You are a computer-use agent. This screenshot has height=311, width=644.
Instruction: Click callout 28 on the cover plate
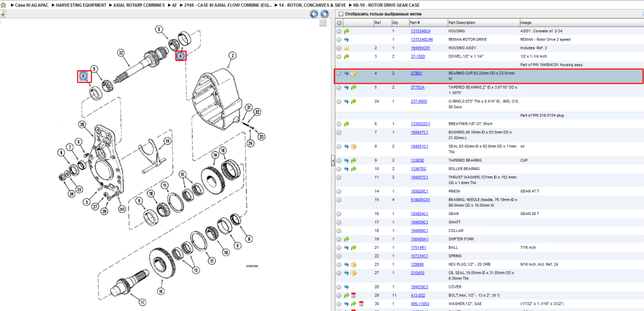coord(82,124)
